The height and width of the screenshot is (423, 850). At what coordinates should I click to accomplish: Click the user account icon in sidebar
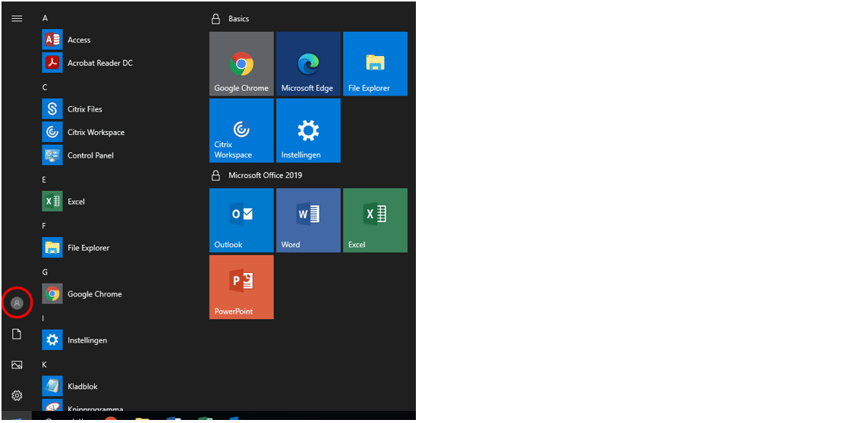[17, 303]
